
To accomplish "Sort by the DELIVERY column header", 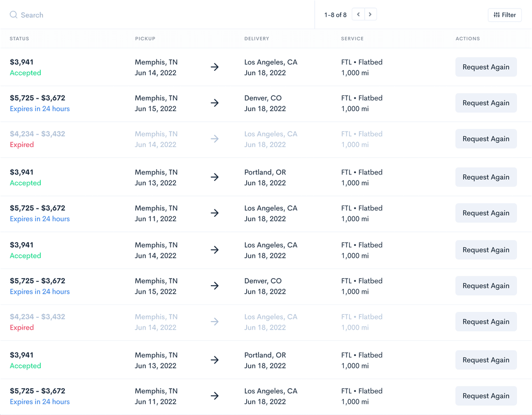I will point(257,39).
